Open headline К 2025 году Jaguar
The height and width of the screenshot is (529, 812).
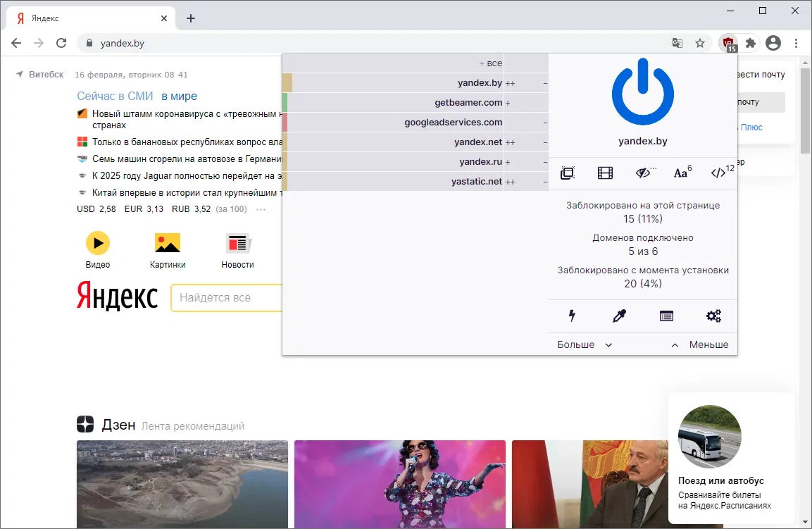[187, 175]
